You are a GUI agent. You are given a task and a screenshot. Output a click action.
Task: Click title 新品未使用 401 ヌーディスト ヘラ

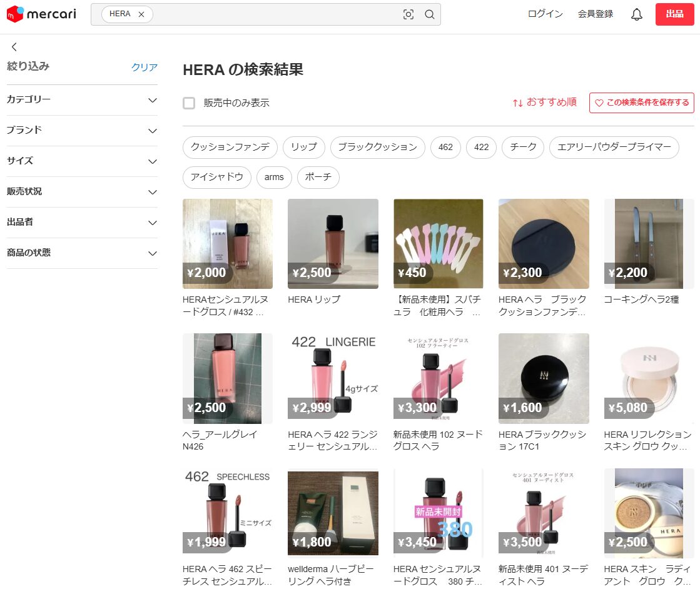click(544, 575)
